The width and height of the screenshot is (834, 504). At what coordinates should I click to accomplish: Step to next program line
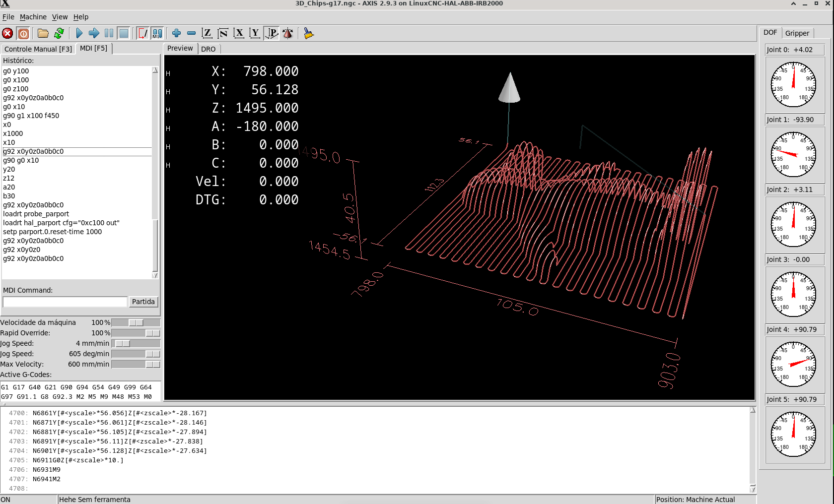(x=94, y=33)
